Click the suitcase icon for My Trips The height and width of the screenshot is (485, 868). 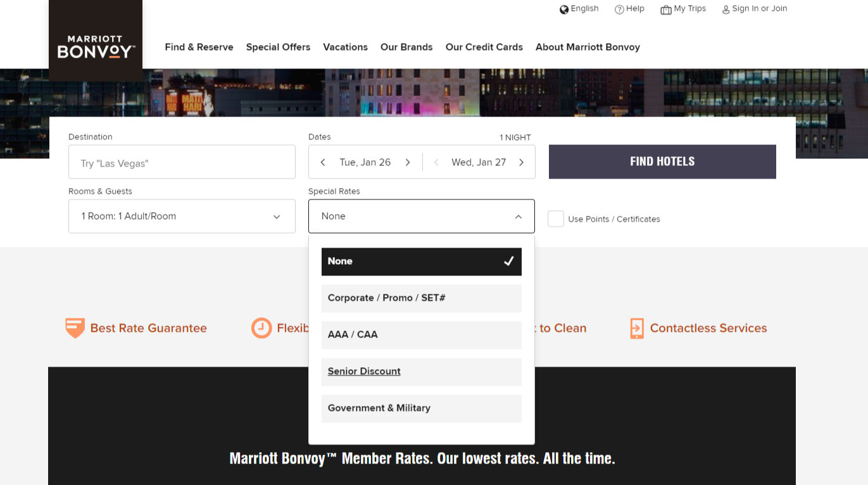666,9
